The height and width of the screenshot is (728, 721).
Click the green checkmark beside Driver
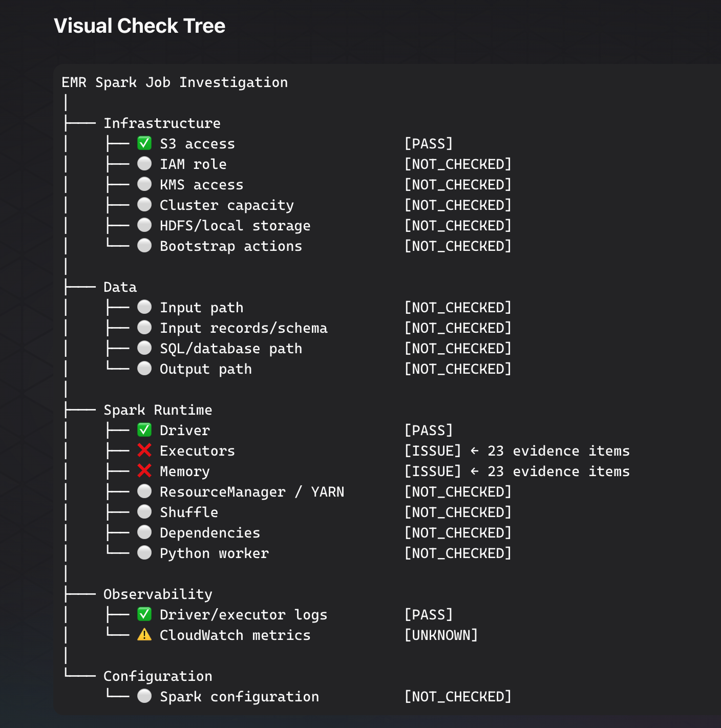(x=144, y=430)
